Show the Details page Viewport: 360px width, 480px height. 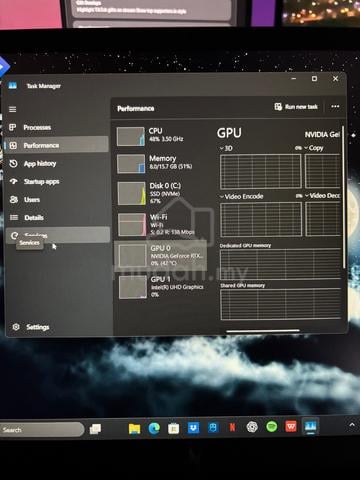coord(57,218)
